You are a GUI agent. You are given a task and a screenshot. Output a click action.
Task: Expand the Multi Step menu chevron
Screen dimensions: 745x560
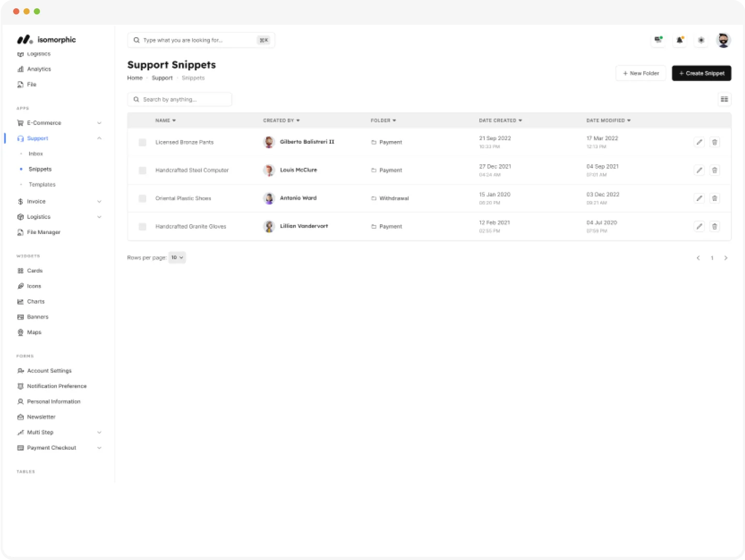pos(99,432)
